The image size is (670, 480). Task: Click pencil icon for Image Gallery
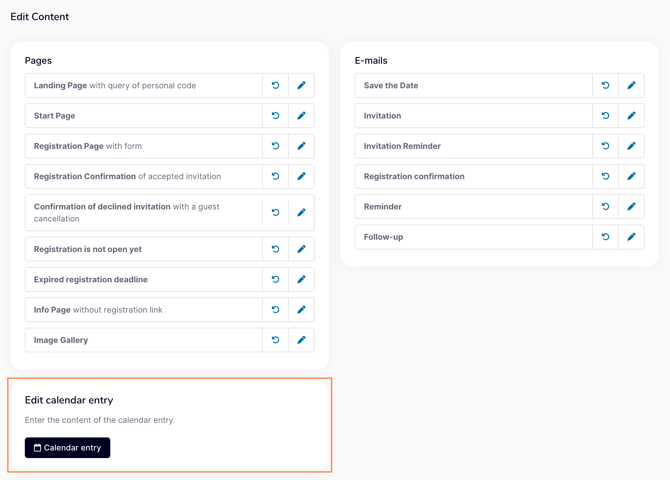coord(301,340)
